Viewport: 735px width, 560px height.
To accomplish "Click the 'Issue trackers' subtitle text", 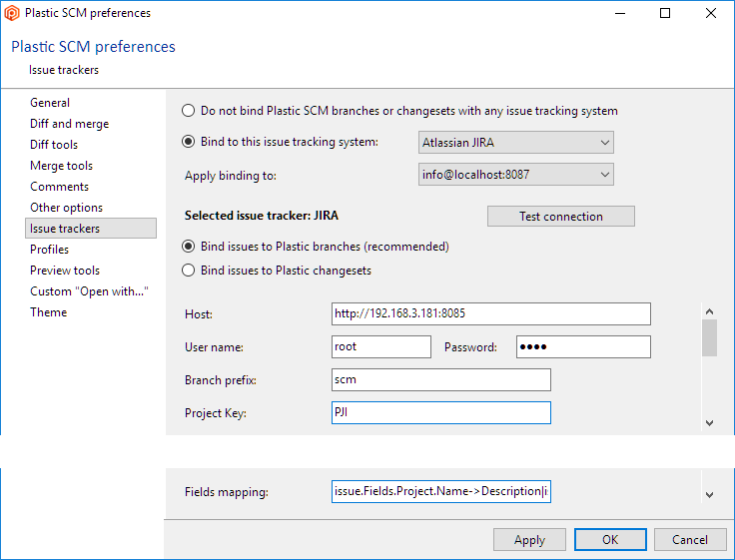I will point(64,70).
